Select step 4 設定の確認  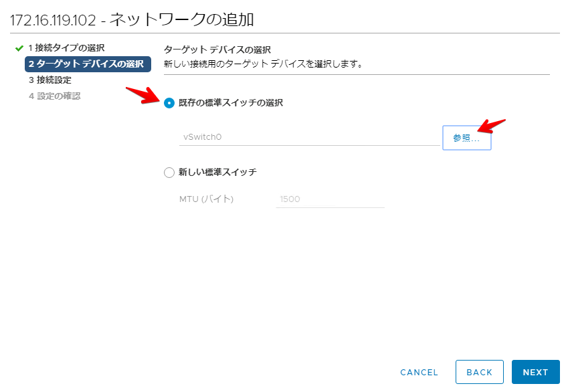coord(54,96)
